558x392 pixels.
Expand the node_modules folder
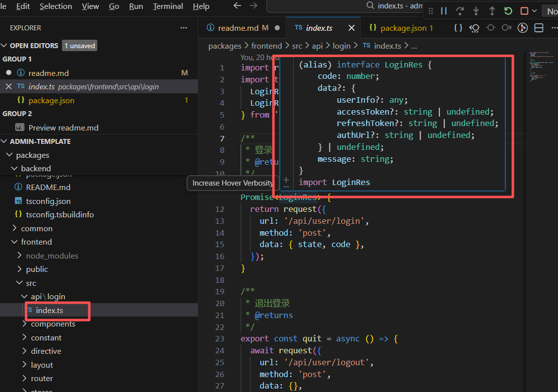coord(19,256)
